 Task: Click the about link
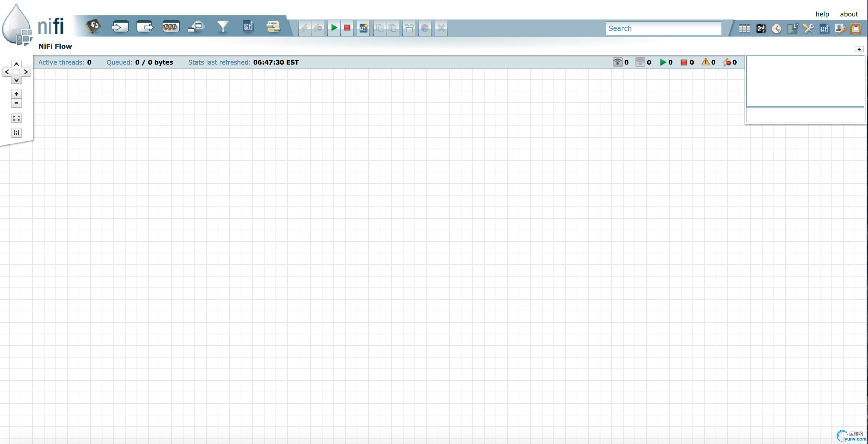tap(848, 14)
